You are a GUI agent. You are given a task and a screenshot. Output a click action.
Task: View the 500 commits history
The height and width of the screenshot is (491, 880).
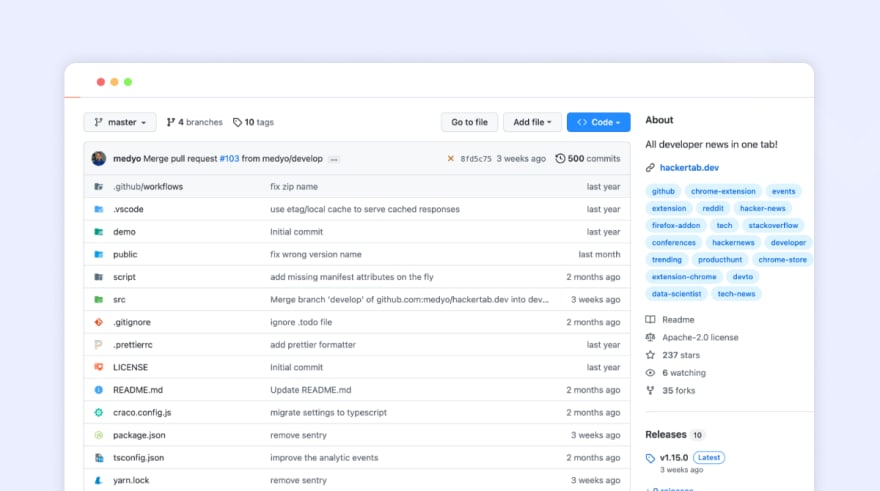coord(588,159)
